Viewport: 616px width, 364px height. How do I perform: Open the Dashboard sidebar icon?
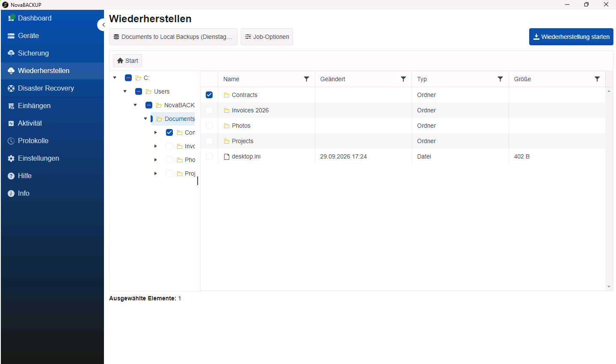pyautogui.click(x=12, y=18)
